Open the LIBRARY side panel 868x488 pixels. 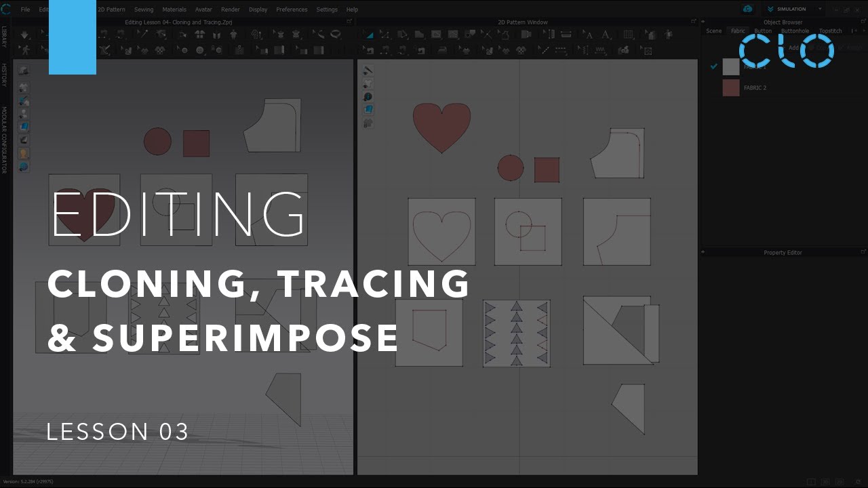4,37
